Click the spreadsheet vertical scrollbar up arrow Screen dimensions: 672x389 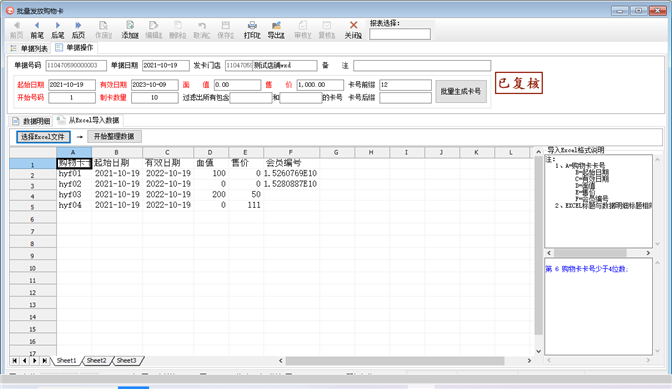click(x=539, y=152)
